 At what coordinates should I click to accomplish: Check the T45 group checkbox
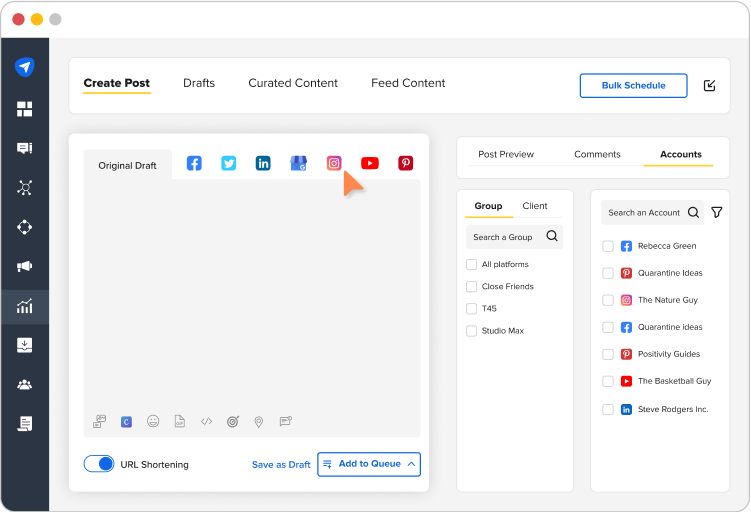click(471, 308)
